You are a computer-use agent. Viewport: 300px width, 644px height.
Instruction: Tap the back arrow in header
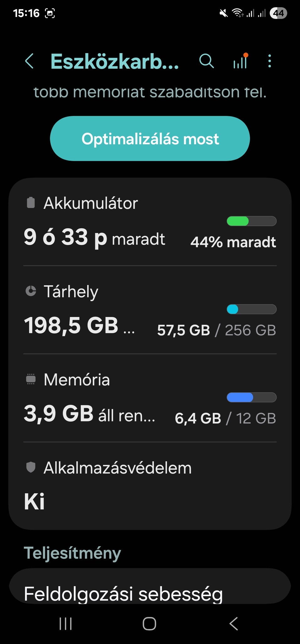(x=29, y=61)
